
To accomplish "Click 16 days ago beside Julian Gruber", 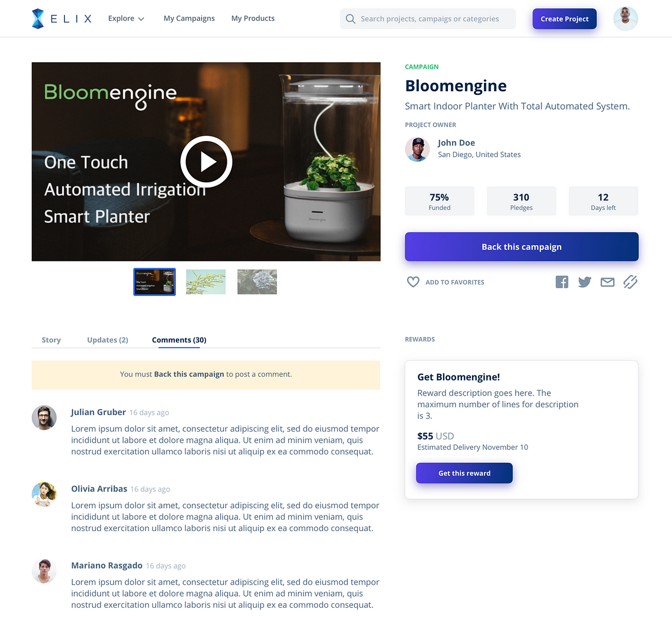I will [x=149, y=413].
